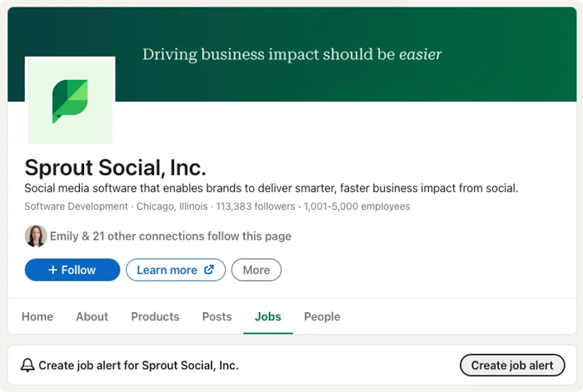Click the Sprout Social, Inc. company name
Viewport: 583px width, 392px height.
(x=115, y=167)
